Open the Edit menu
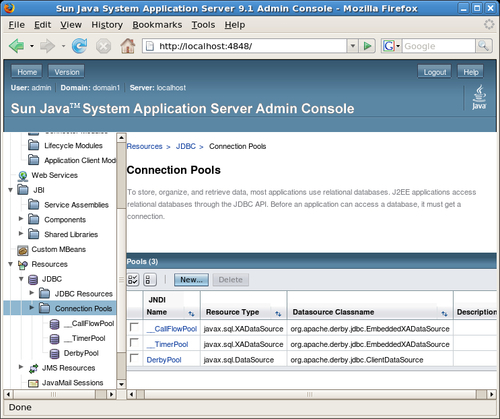 click(x=42, y=25)
